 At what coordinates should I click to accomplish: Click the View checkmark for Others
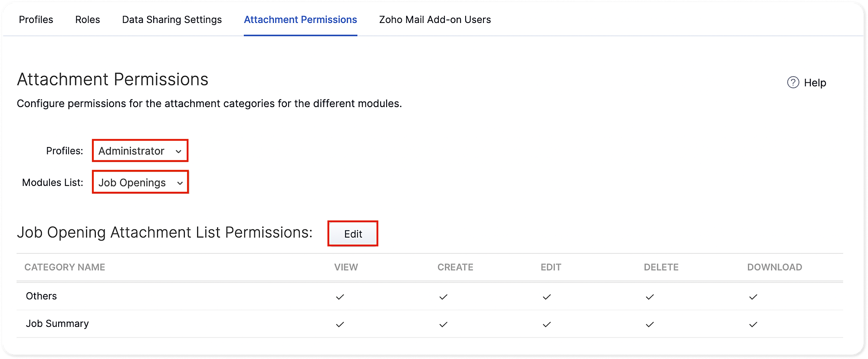pyautogui.click(x=340, y=297)
